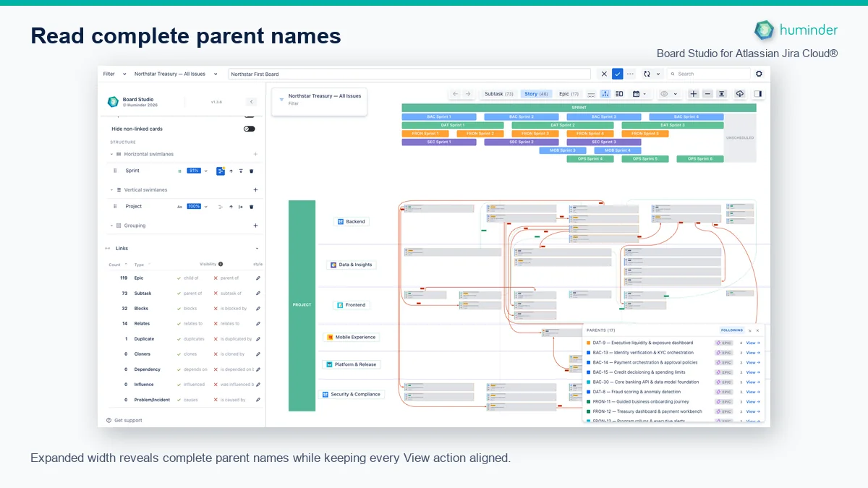Open Northstar Treasury — All Issues dropdown
Screen dimensions: 868x488
(176, 74)
